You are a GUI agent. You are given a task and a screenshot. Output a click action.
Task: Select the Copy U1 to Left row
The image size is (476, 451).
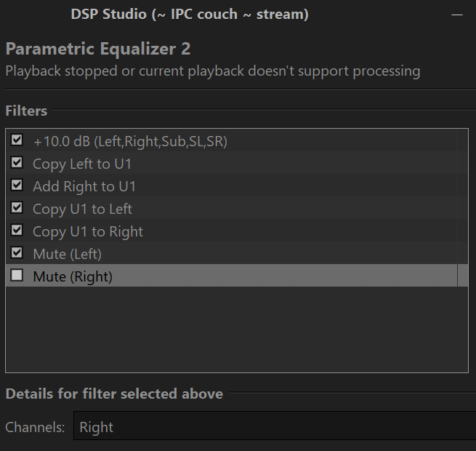(x=231, y=208)
